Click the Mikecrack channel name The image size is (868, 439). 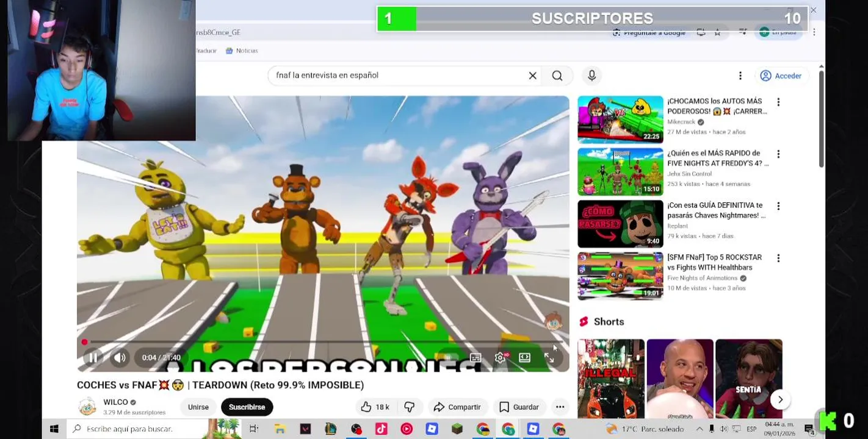[681, 122]
